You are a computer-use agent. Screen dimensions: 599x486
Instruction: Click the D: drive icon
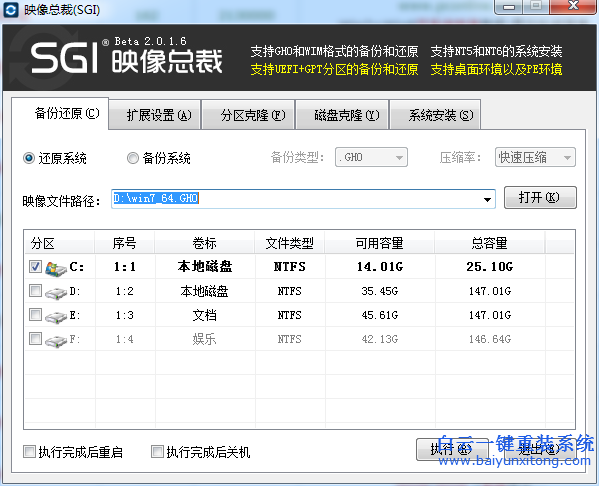click(x=56, y=292)
